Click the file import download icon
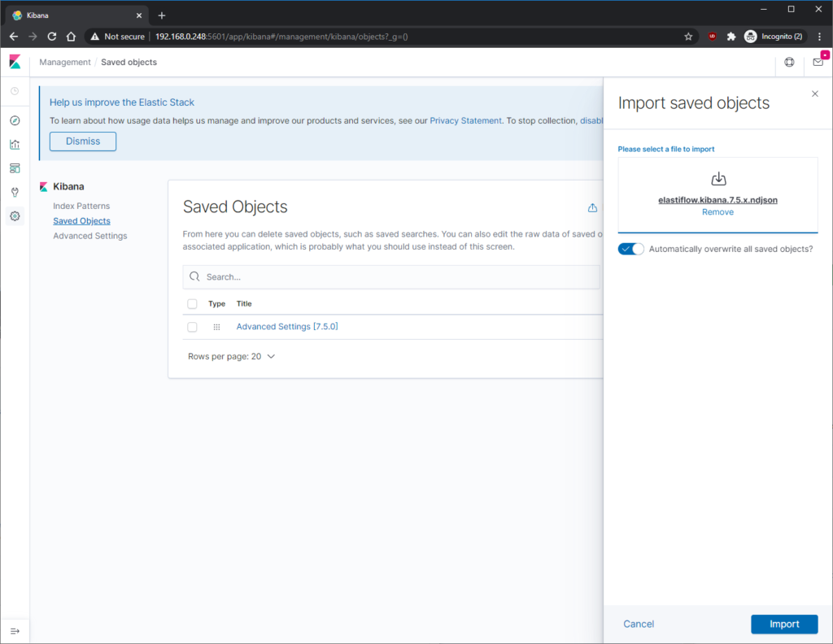This screenshot has width=833, height=644. pos(718,179)
